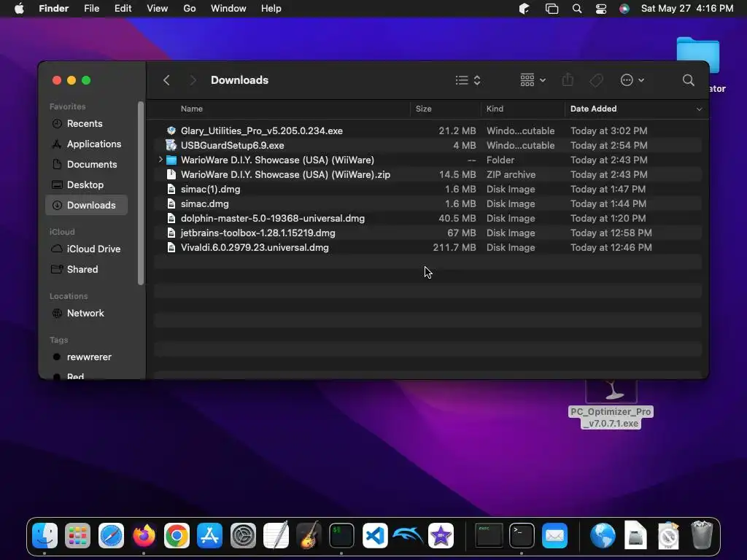Select Downloads in the sidebar
Viewport: 747px width, 560px height.
tap(86, 205)
